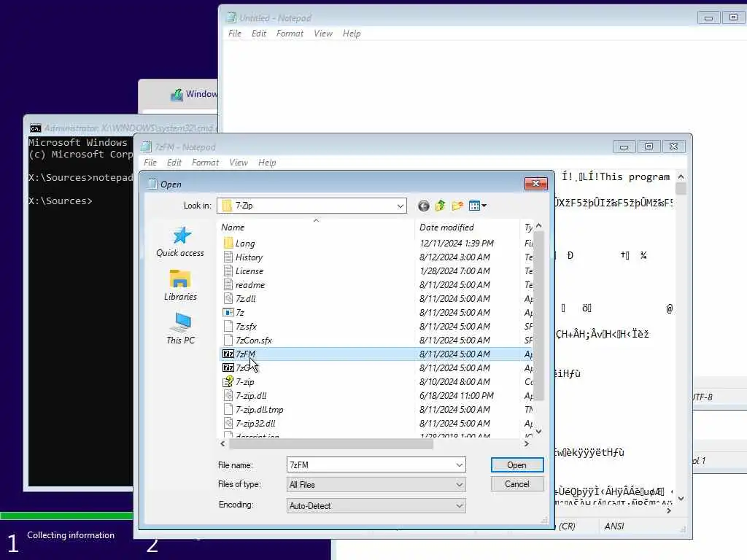Click the Open dialog title icon
The height and width of the screenshot is (560, 747).
[x=152, y=184]
